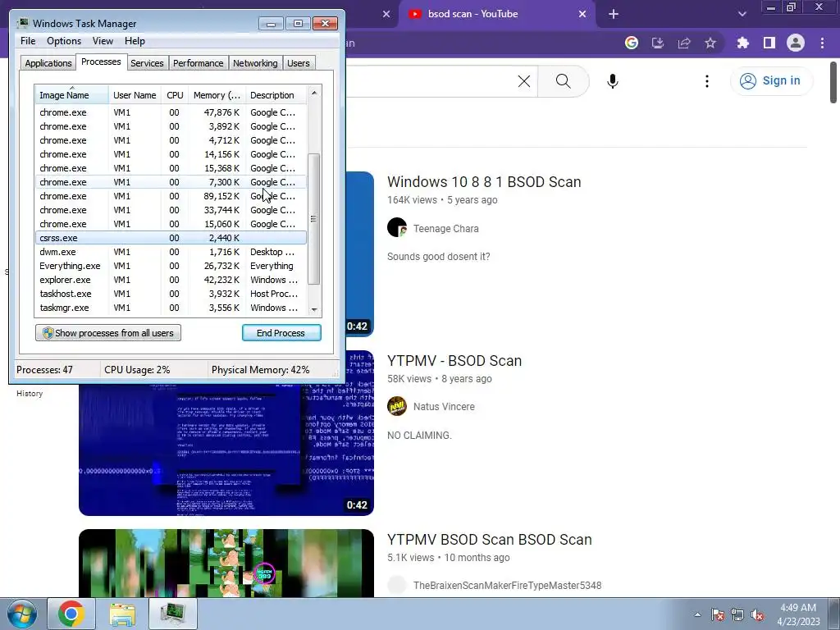Toggle the Chrome side panel icon

[x=769, y=43]
